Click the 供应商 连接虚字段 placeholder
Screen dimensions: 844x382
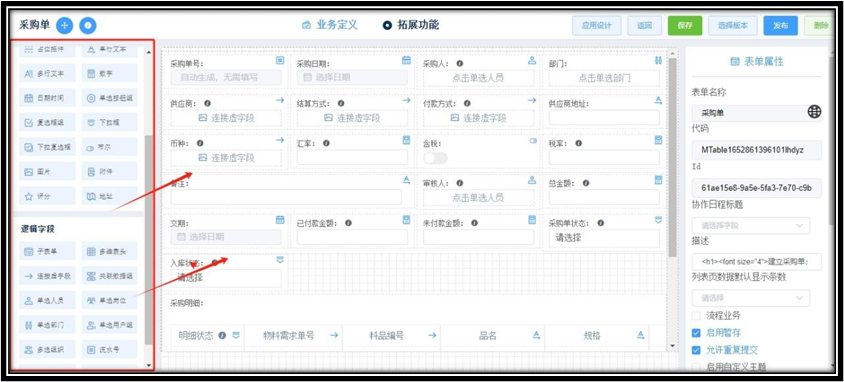[x=226, y=118]
